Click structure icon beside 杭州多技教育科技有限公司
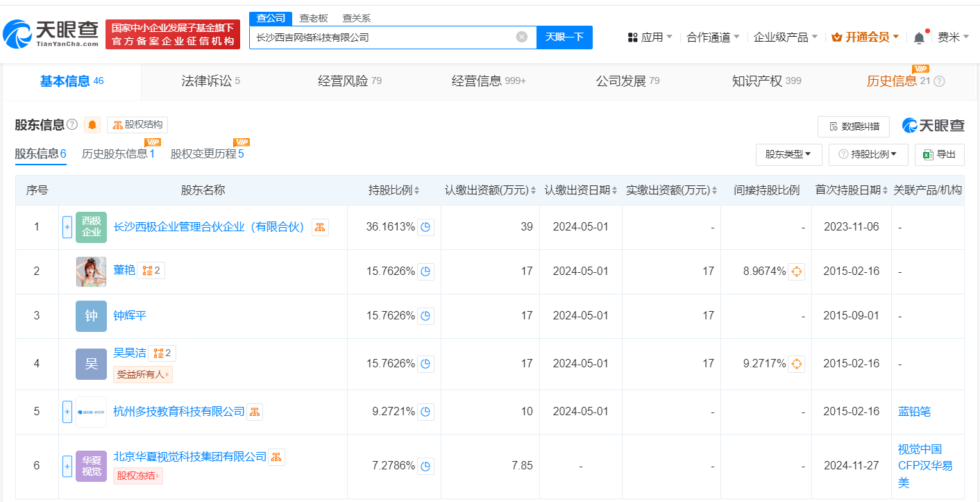 point(255,412)
